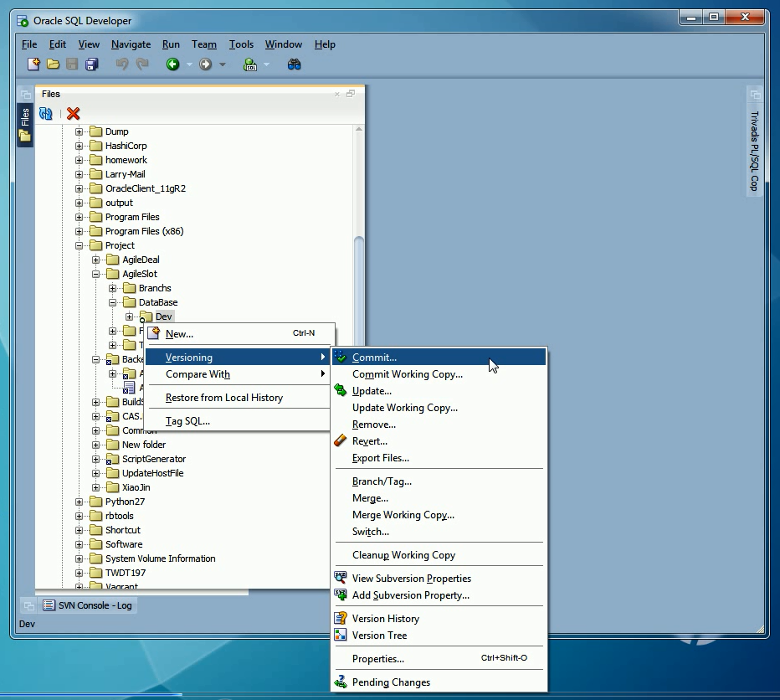Image resolution: width=780 pixels, height=700 pixels.
Task: Click the Commit checkmark icon in submenu
Action: 341,357
